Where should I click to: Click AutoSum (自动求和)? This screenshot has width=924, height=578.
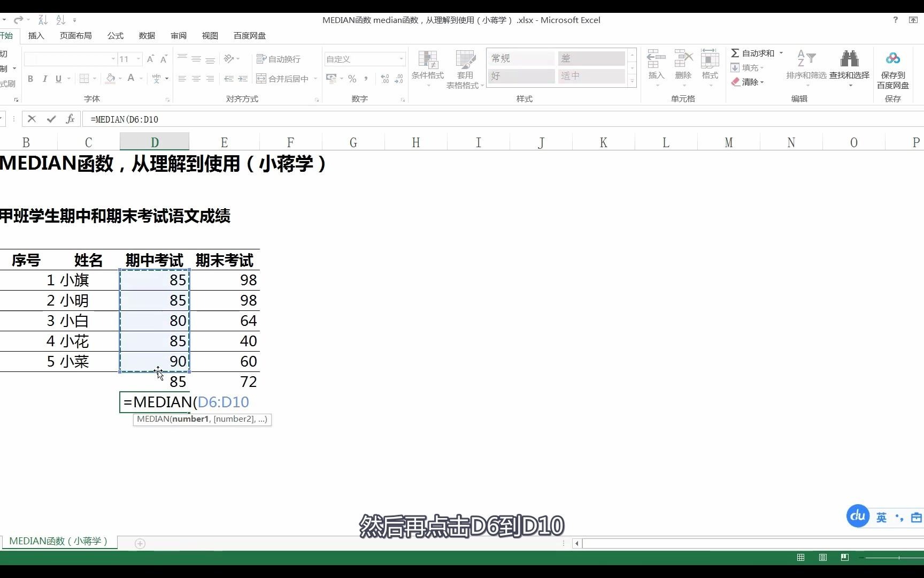(752, 53)
